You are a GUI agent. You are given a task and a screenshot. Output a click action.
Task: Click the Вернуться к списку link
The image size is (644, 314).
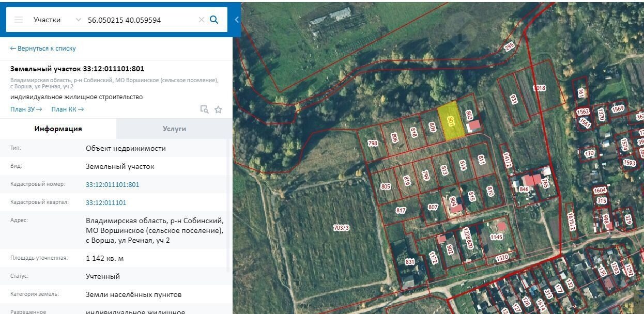click(x=43, y=48)
